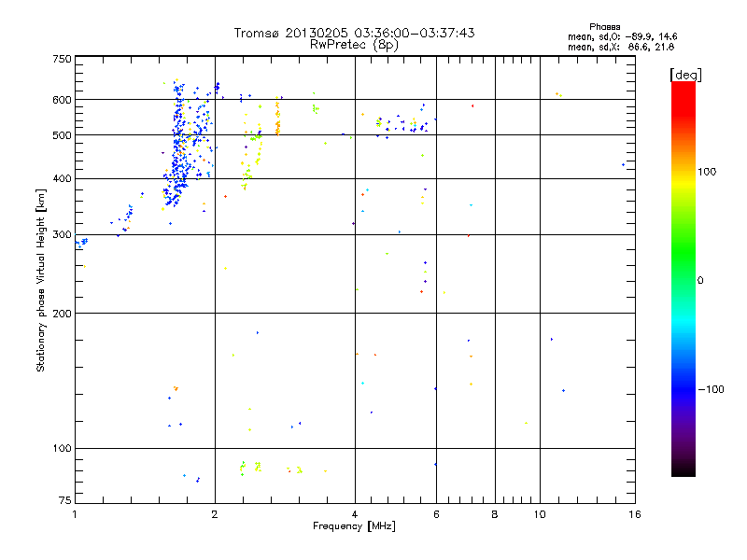Click the y-axis tick label '600'
The height and width of the screenshot is (560, 747).
pos(62,100)
